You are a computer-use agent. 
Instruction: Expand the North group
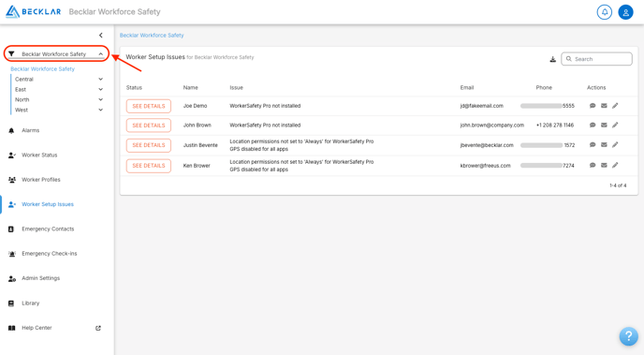(x=101, y=99)
